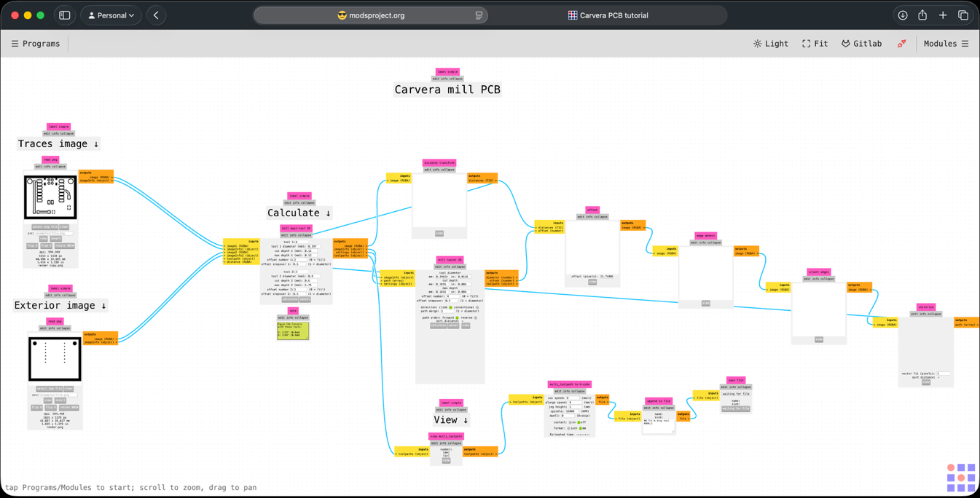Open the Safari downloads icon
This screenshot has width=980, height=498.
(x=903, y=15)
